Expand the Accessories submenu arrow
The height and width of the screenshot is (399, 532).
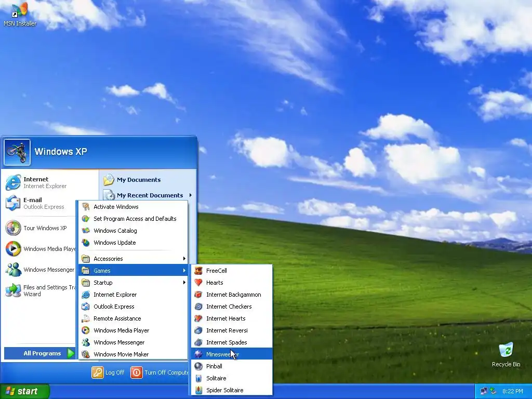(184, 259)
